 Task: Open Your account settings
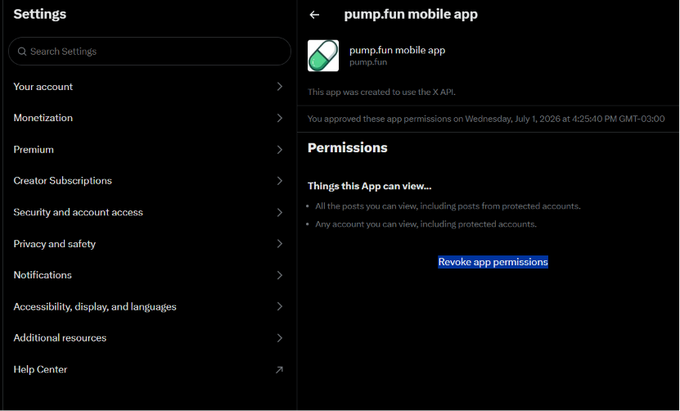[149, 87]
